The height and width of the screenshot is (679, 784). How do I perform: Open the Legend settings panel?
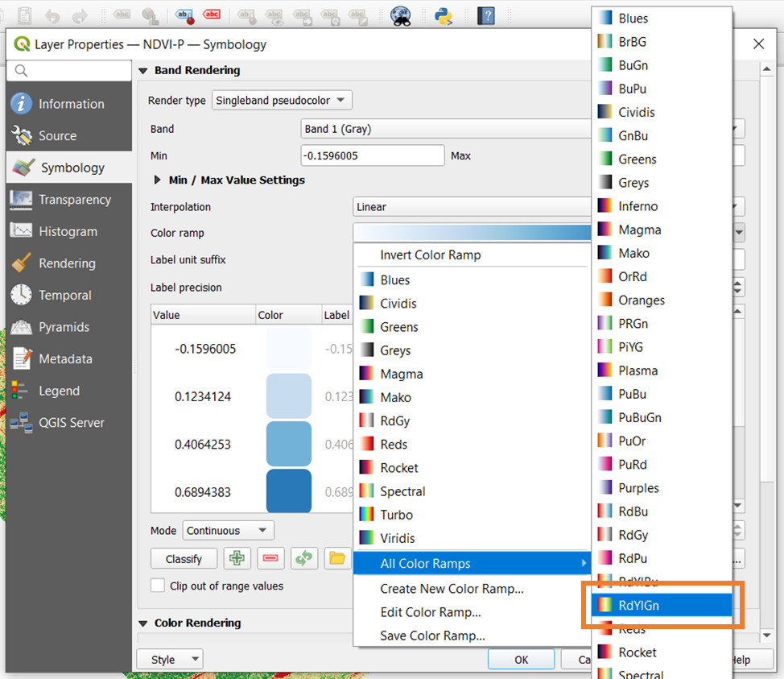69,391
